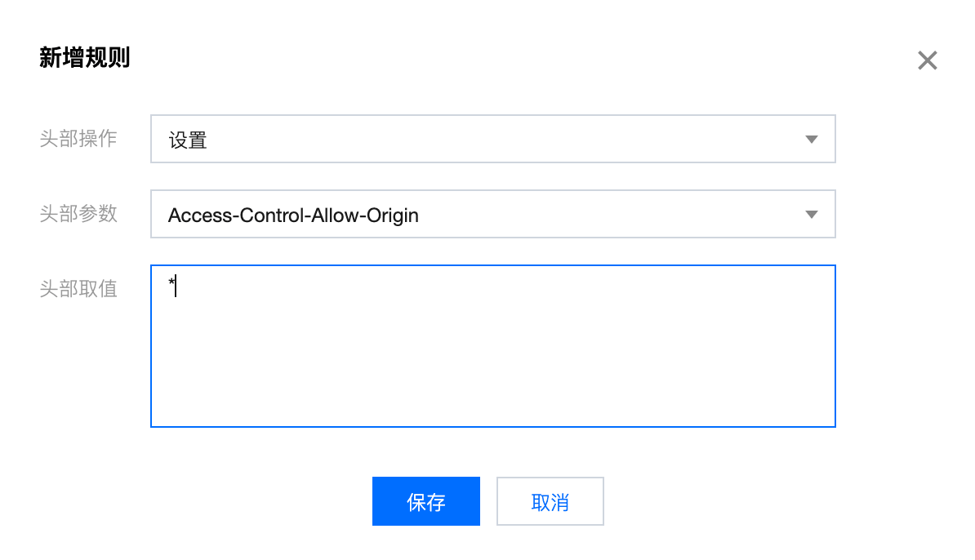The width and height of the screenshot is (975, 560).
Task: Click the 头部参数 dropdown arrow
Action: [x=811, y=215]
